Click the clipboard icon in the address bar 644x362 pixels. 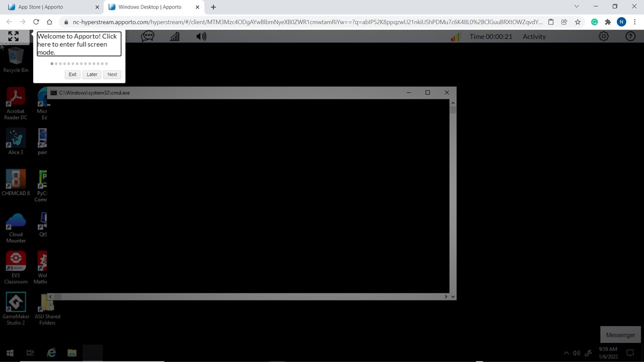click(x=551, y=22)
